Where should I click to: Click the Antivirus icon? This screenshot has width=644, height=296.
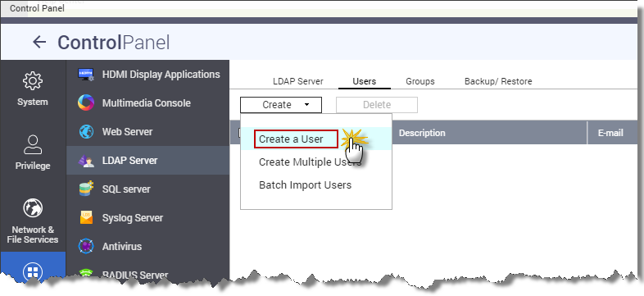(86, 246)
